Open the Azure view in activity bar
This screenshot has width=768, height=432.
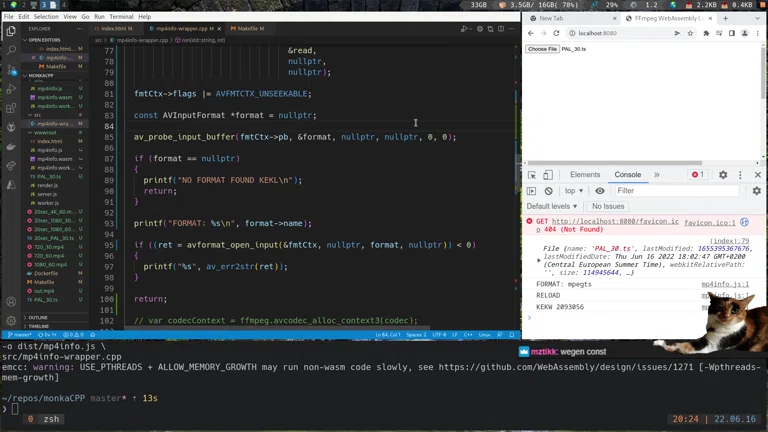11,185
